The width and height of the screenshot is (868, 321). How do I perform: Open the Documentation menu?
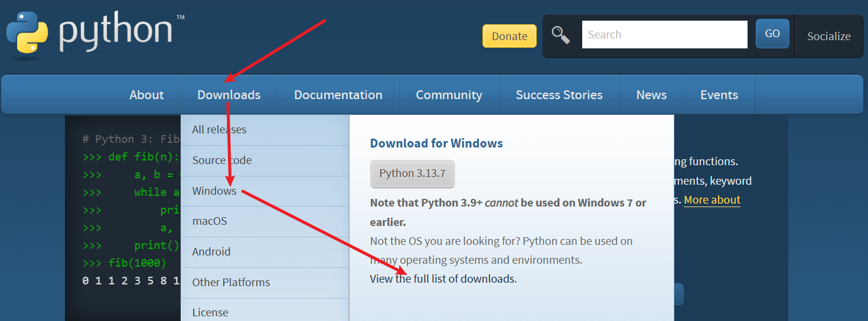(x=338, y=95)
